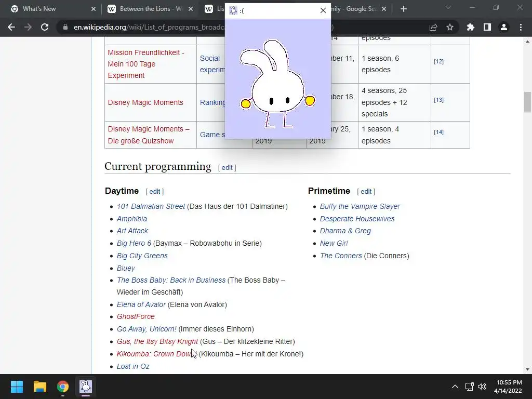
Task: Click the scrollbar up arrow
Action: point(527,42)
